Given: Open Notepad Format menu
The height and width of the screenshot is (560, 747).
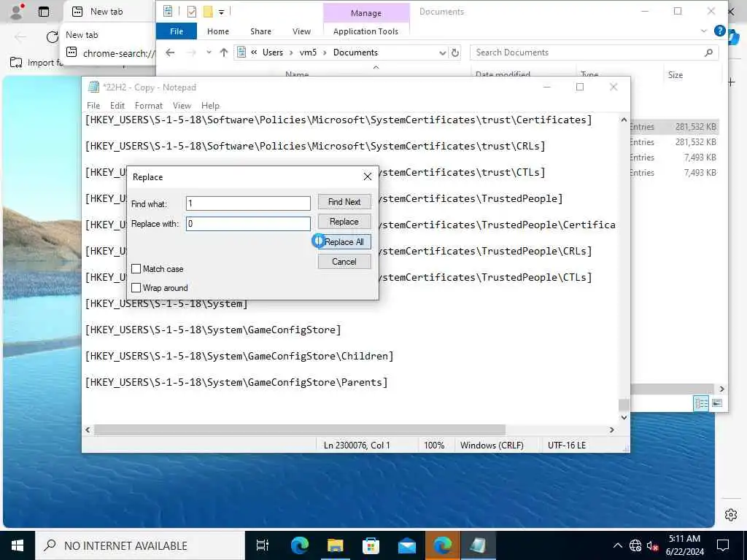Looking at the screenshot, I should pos(149,106).
